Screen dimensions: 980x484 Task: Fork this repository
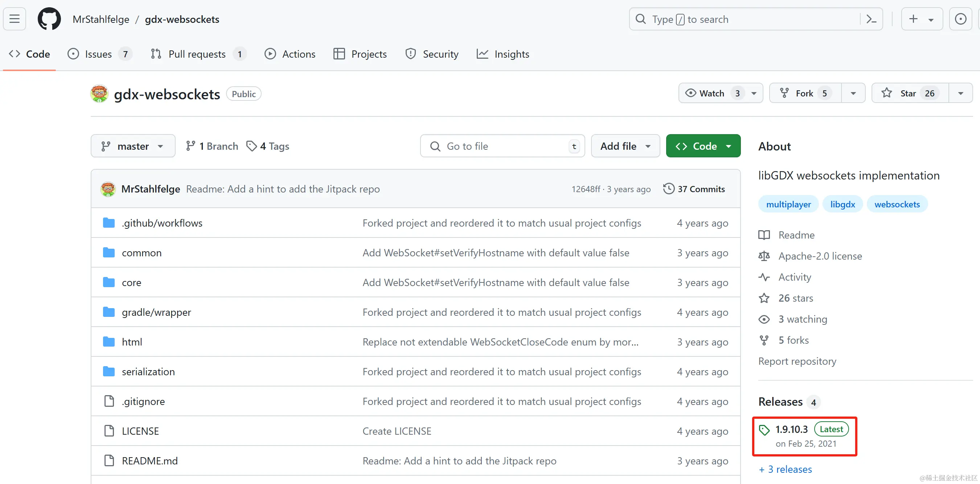805,93
